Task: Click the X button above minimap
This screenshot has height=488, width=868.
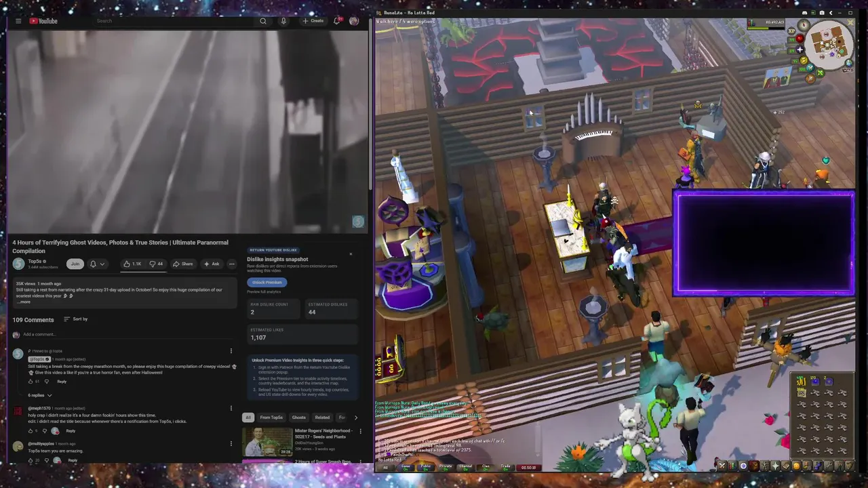Action: pyautogui.click(x=850, y=22)
